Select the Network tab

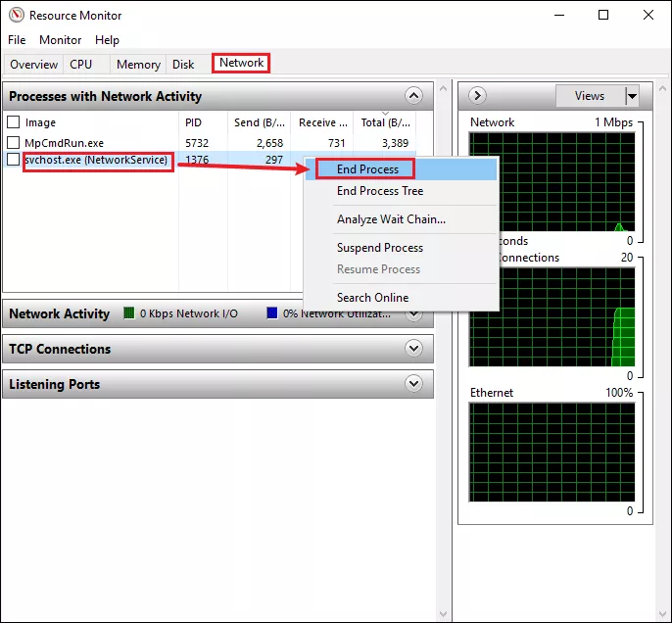click(x=241, y=63)
